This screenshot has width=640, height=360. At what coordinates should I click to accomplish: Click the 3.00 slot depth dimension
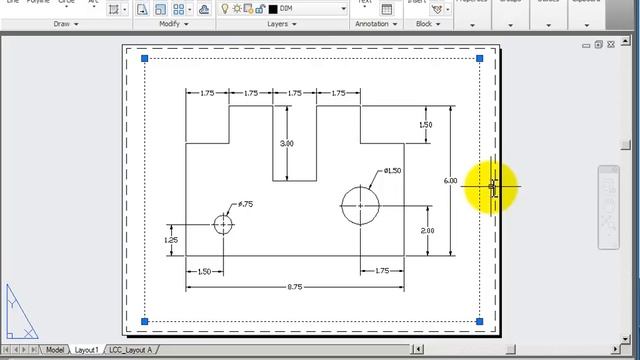pyautogui.click(x=287, y=143)
